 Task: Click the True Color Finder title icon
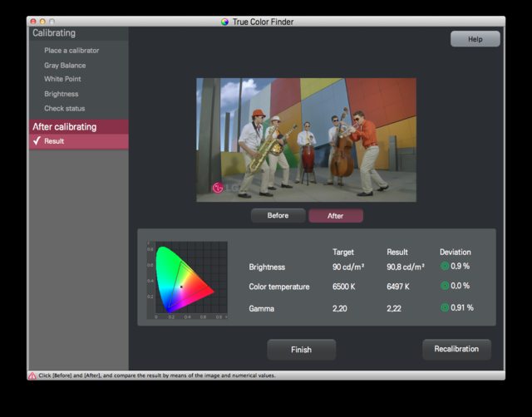(x=224, y=22)
